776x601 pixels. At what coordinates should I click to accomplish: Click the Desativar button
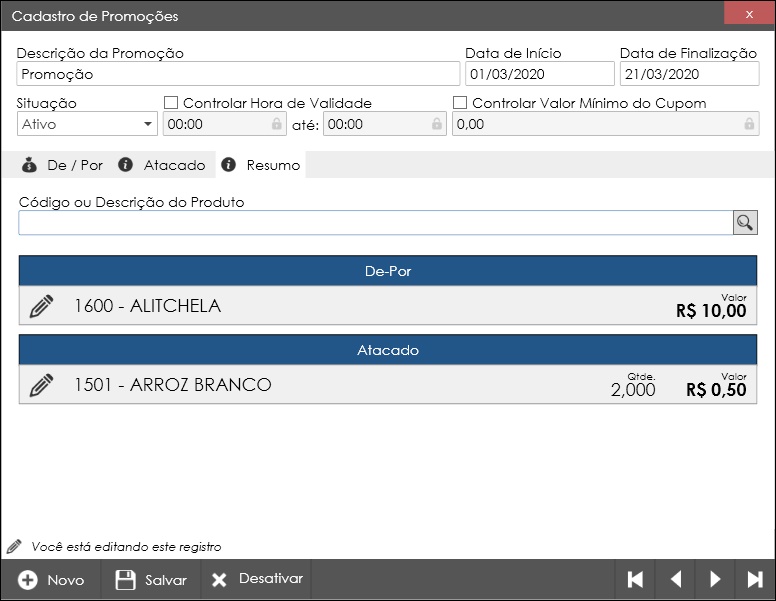pyautogui.click(x=256, y=579)
